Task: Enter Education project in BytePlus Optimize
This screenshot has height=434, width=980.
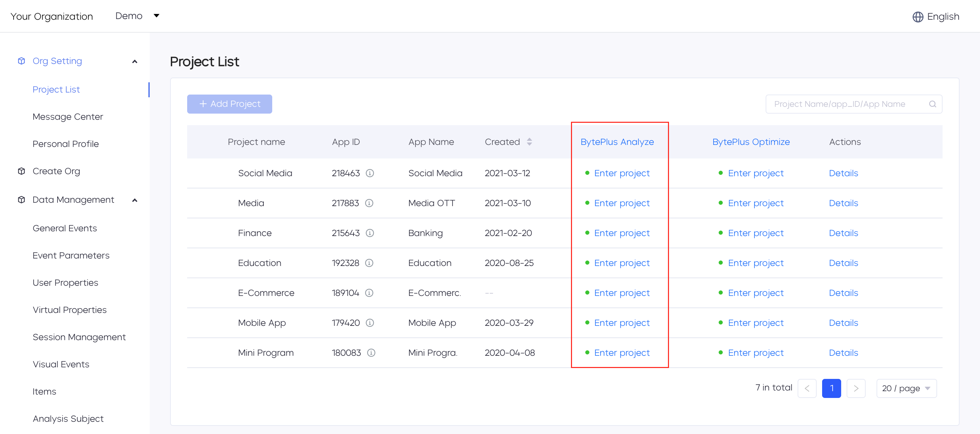Action: [x=755, y=263]
